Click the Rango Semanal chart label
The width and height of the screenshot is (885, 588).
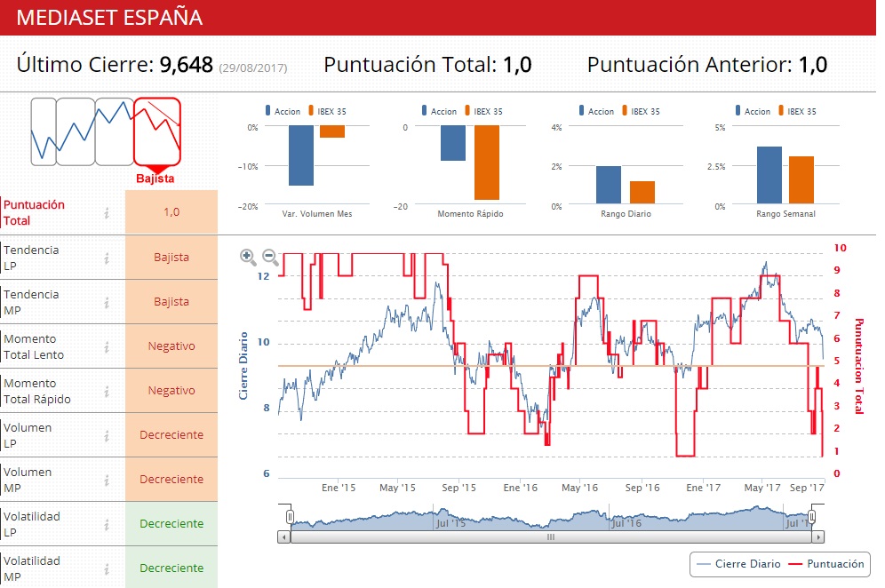coord(785,214)
